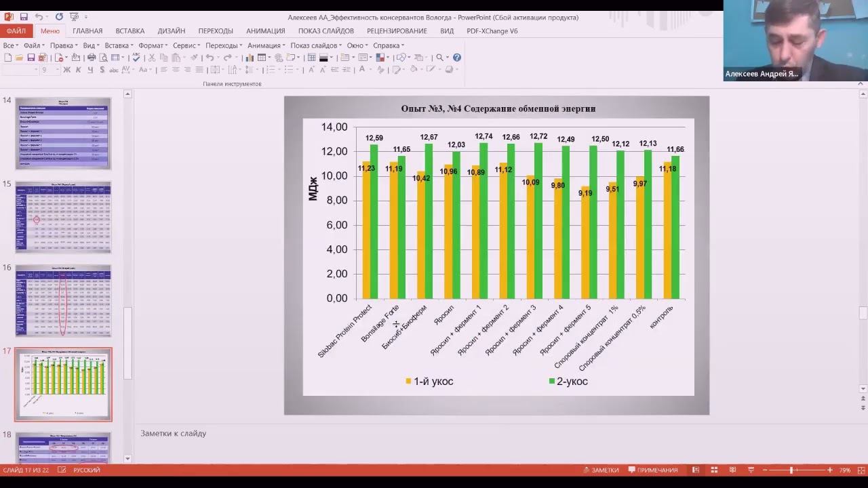Select slide 15 thumbnail
Screen dimensions: 868x488
tap(63, 217)
